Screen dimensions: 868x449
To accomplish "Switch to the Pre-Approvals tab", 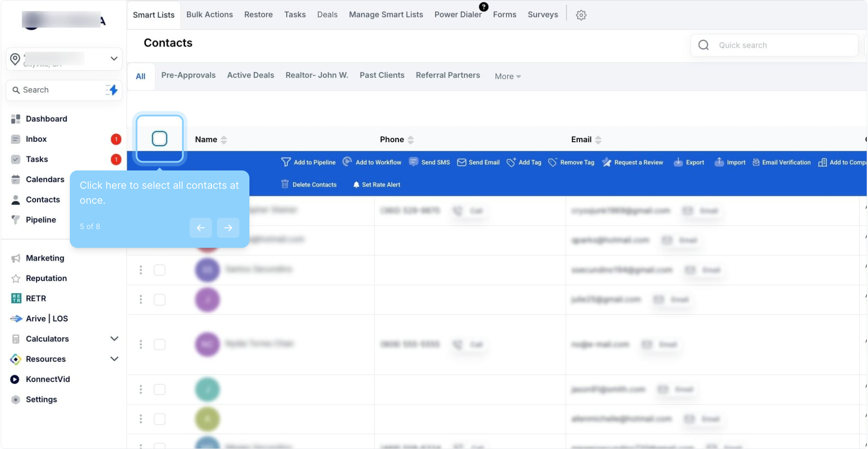I will click(188, 75).
